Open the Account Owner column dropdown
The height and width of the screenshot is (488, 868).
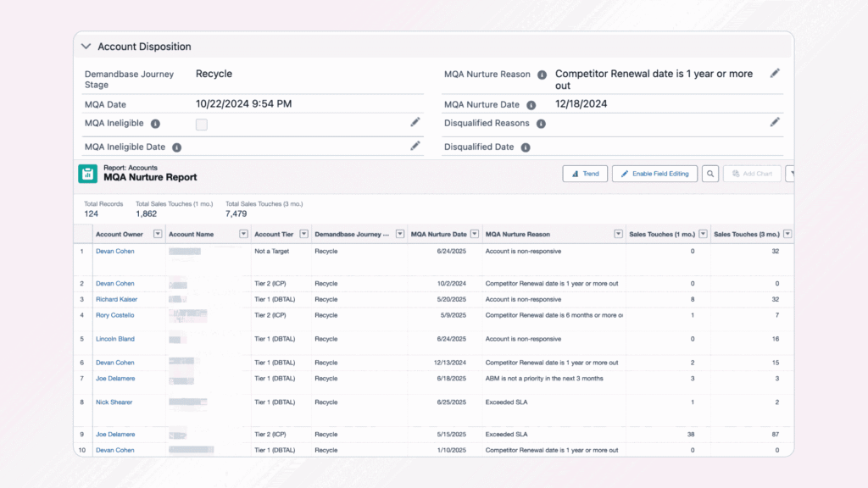click(155, 234)
